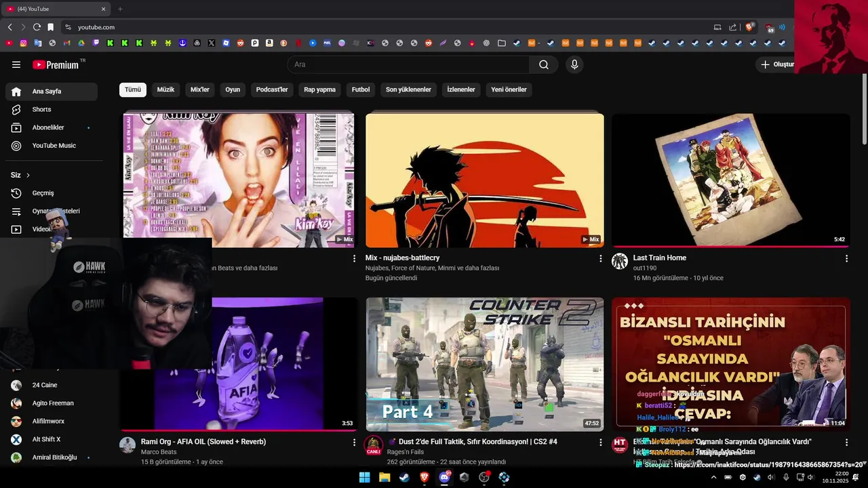The height and width of the screenshot is (488, 868).
Task: Open Gmail bookmark in bookmarks bar
Action: [66, 43]
